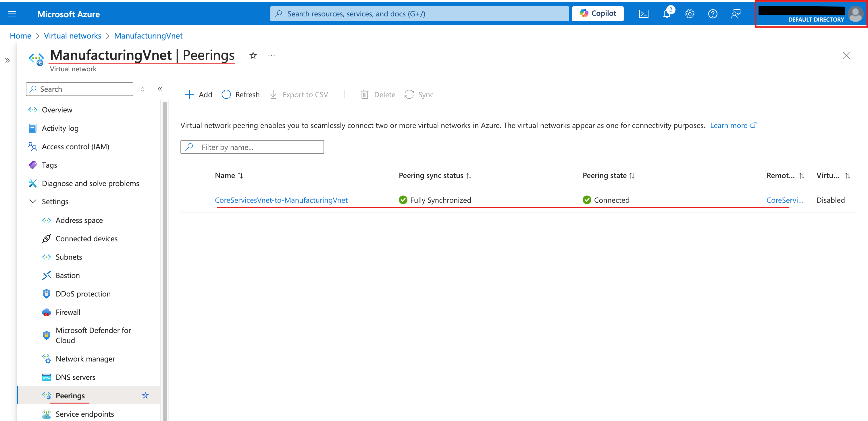Screen dimensions: 868x421
Task: Open Service endpoints
Action: point(84,414)
